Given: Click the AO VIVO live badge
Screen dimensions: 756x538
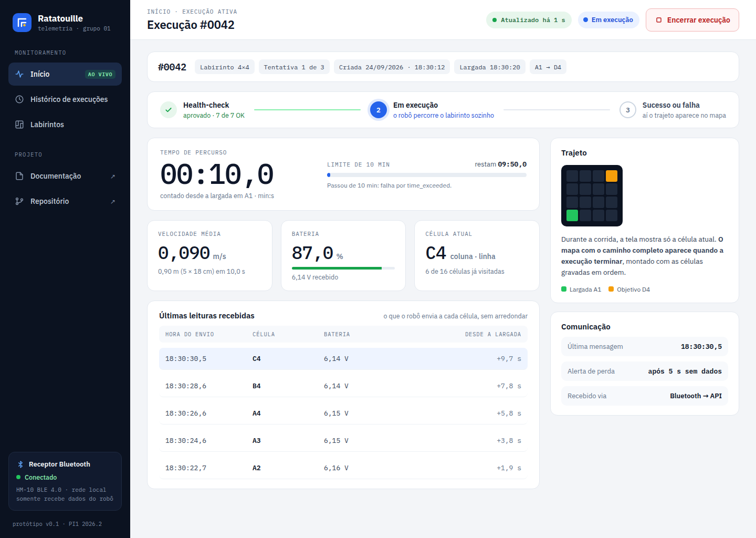Looking at the screenshot, I should (x=100, y=75).
